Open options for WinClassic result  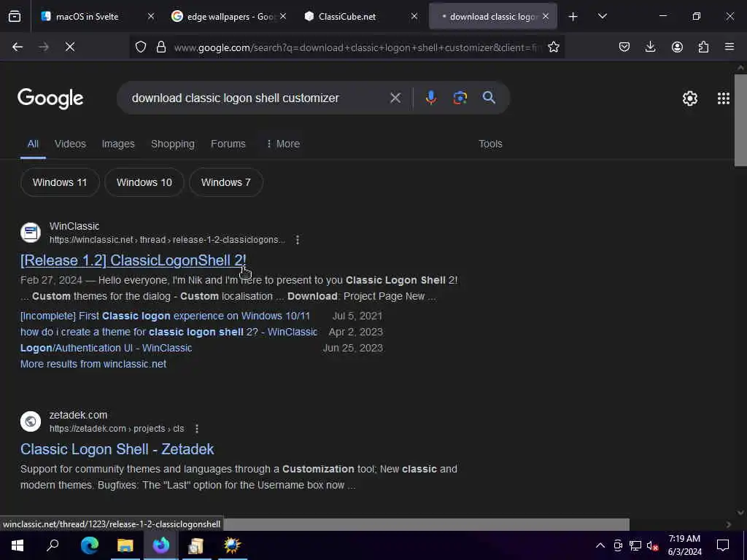[298, 240]
